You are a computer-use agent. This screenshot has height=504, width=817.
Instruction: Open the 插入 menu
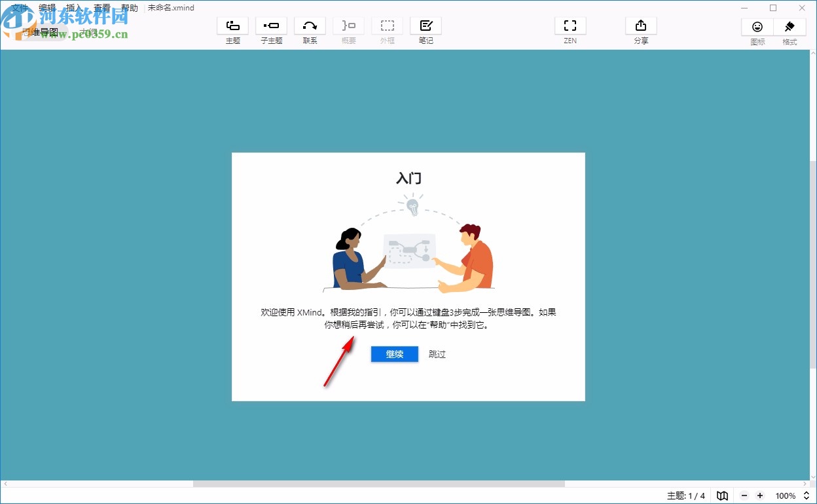74,7
